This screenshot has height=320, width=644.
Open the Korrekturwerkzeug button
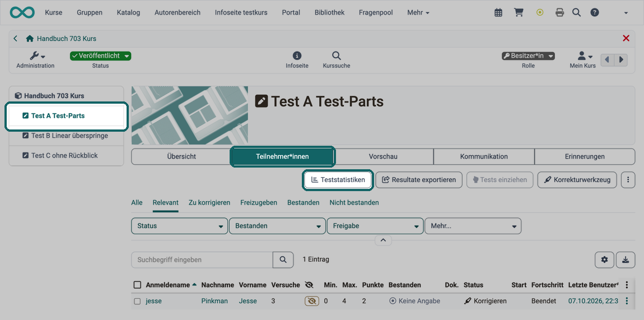pyautogui.click(x=577, y=179)
